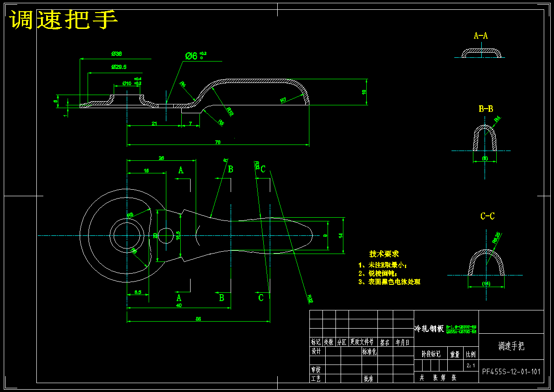Click the 年月日 header cell
The height and width of the screenshot is (392, 554).
[x=403, y=342]
